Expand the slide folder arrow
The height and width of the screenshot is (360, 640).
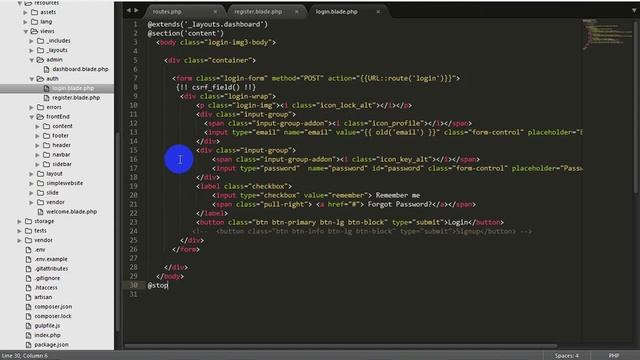coord(31,193)
